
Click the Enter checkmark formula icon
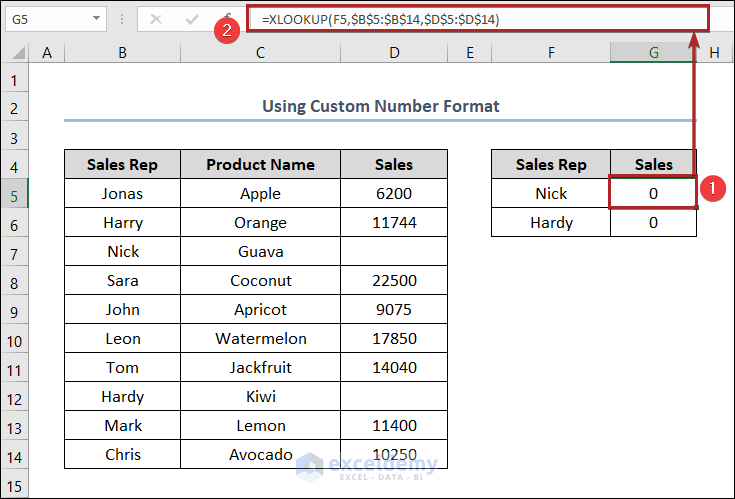tap(192, 19)
